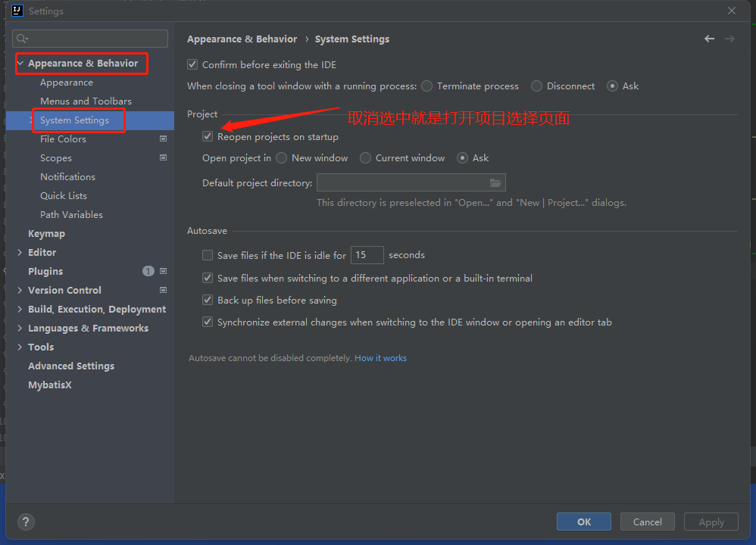Open the Appearance settings page

coord(67,83)
